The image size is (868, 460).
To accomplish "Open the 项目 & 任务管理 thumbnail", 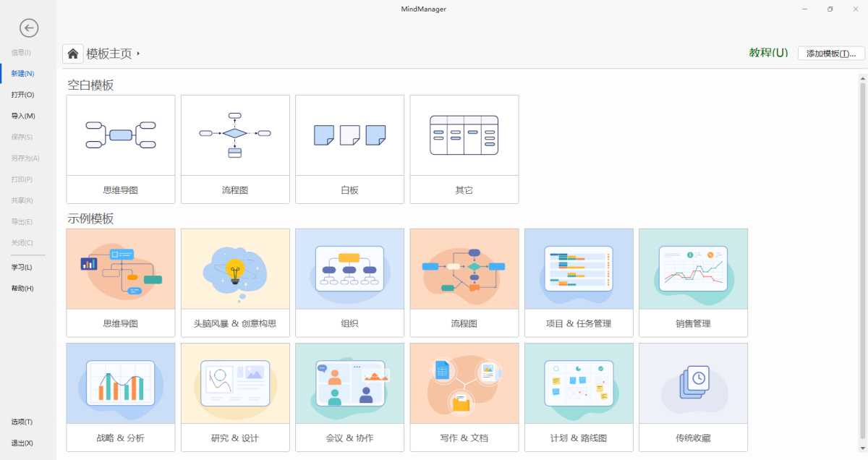I will coord(579,269).
